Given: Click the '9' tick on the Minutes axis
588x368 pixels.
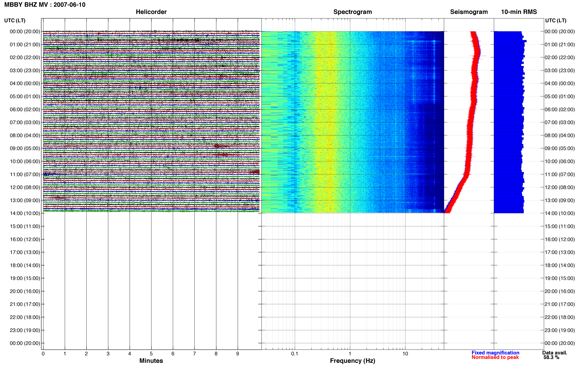Looking at the screenshot, I should [x=237, y=354].
